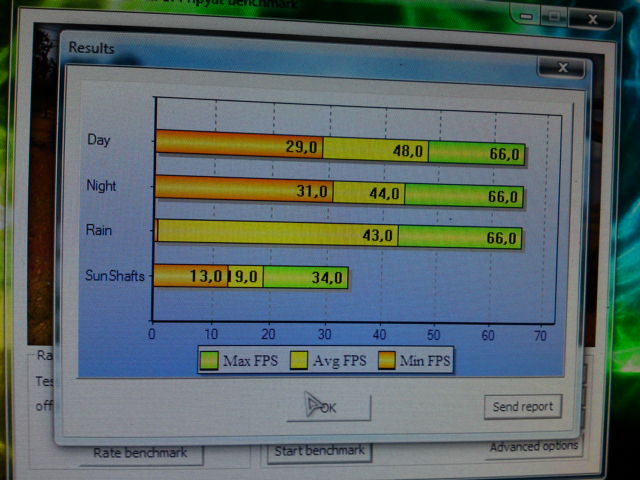Click the OK button in Results dialog
The width and height of the screenshot is (640, 480).
(329, 408)
